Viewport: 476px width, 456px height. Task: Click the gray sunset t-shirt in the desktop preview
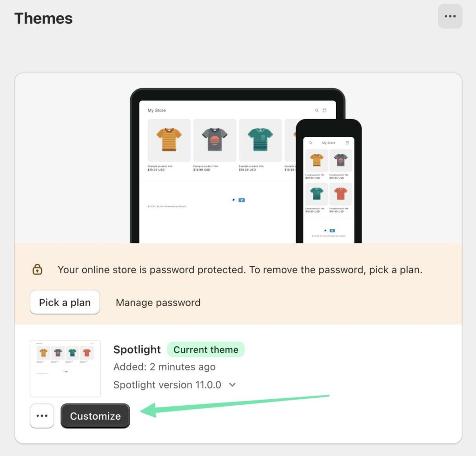point(215,140)
